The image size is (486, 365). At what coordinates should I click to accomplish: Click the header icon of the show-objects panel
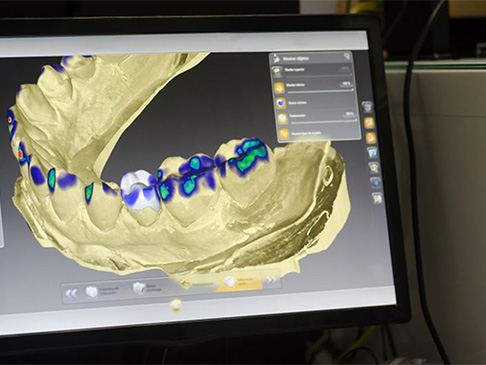point(275,59)
